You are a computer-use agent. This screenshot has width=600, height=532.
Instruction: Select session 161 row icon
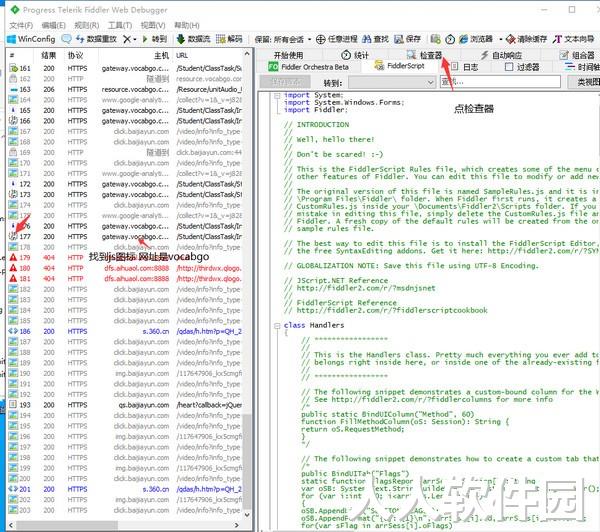[13, 68]
